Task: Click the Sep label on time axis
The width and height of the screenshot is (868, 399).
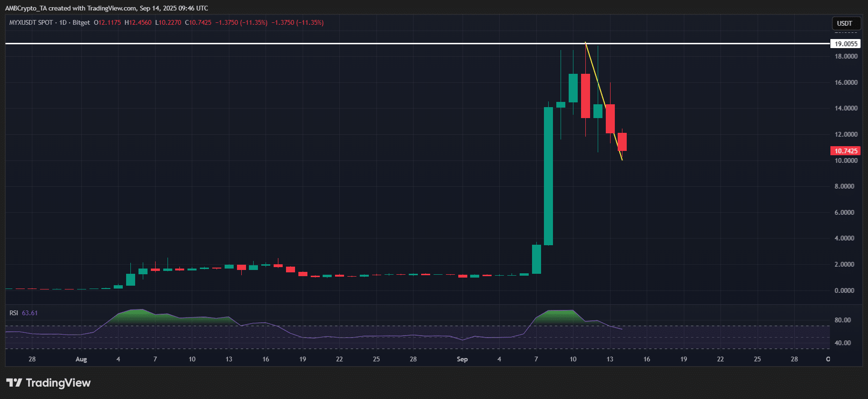Action: pyautogui.click(x=462, y=359)
